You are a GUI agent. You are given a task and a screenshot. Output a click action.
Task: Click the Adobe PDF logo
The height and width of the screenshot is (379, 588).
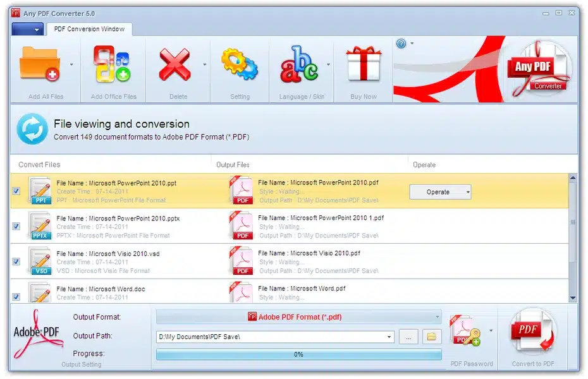pos(37,334)
